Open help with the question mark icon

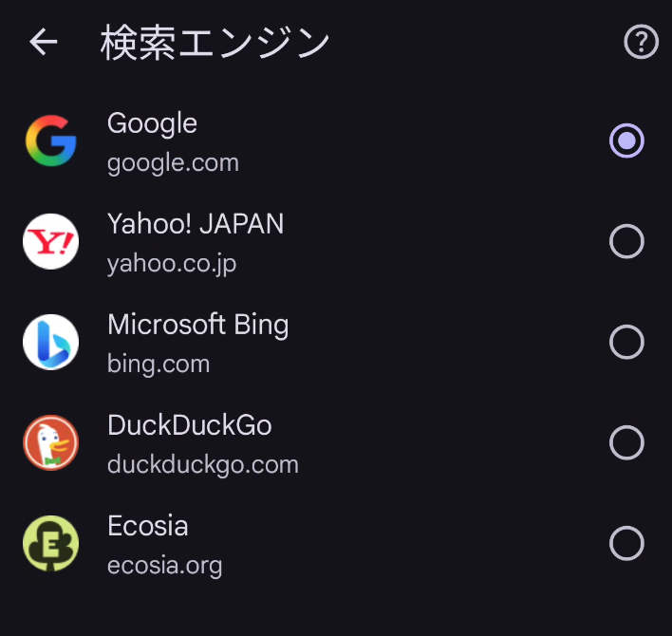pyautogui.click(x=641, y=42)
